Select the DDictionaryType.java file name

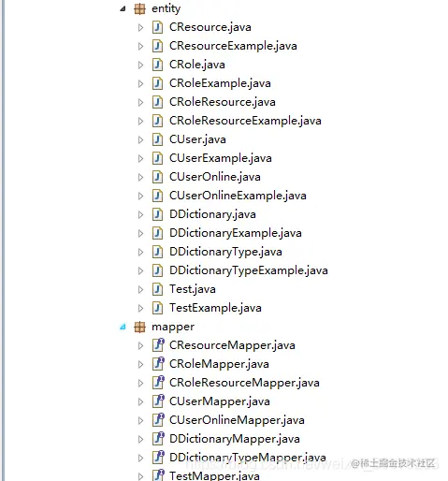pos(225,252)
